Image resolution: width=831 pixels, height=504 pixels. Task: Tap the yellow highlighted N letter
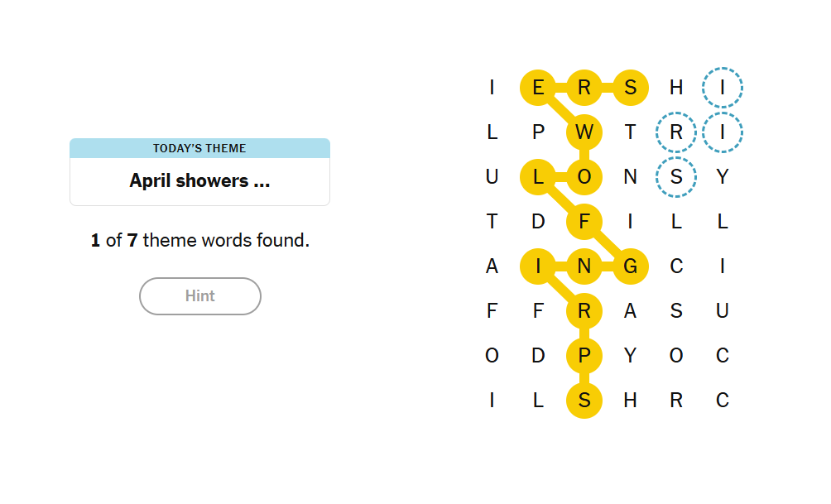584,266
